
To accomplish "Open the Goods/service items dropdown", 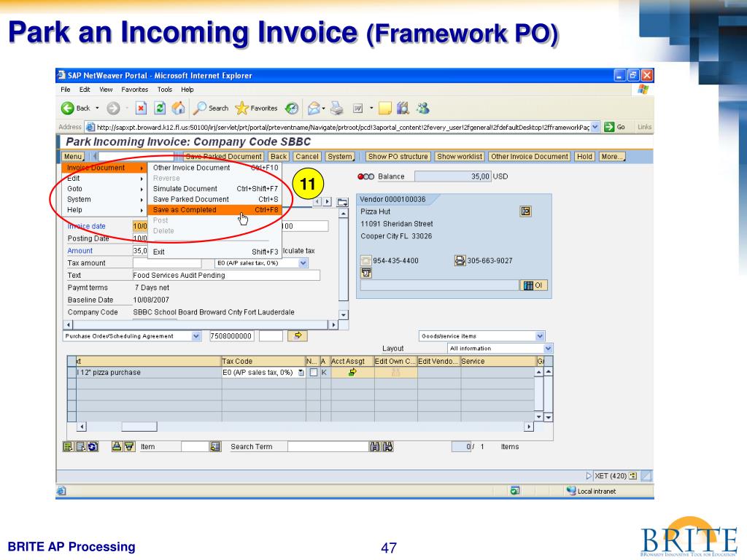I will click(x=539, y=336).
